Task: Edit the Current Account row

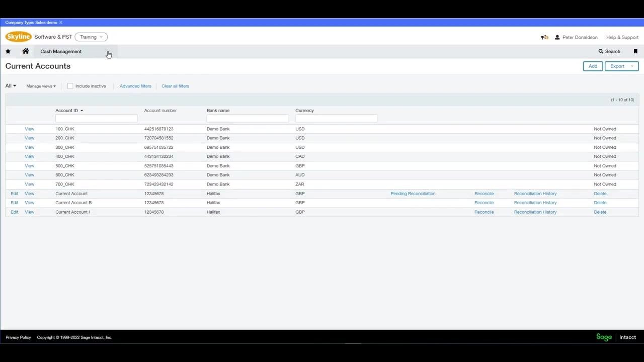Action: tap(15, 194)
